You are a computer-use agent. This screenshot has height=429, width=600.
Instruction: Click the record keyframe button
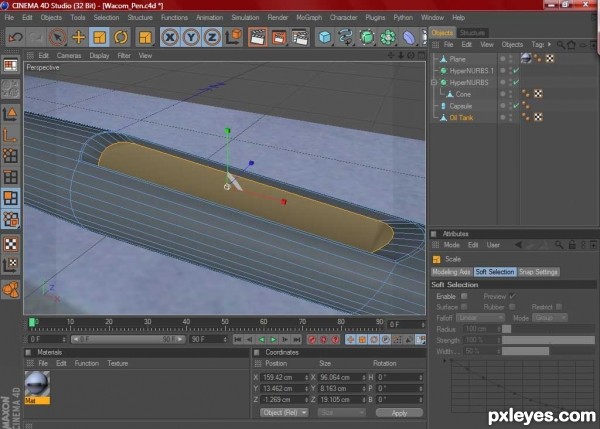click(x=312, y=339)
